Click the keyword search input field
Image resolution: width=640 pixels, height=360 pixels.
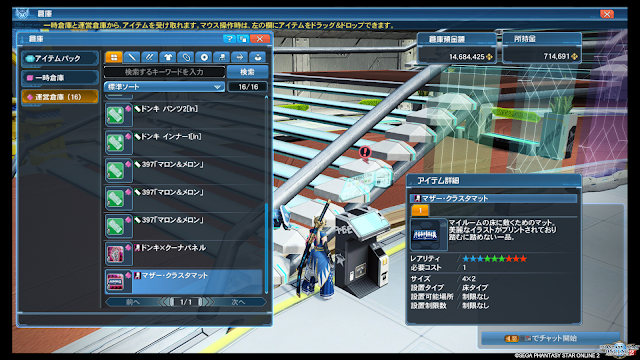point(164,72)
